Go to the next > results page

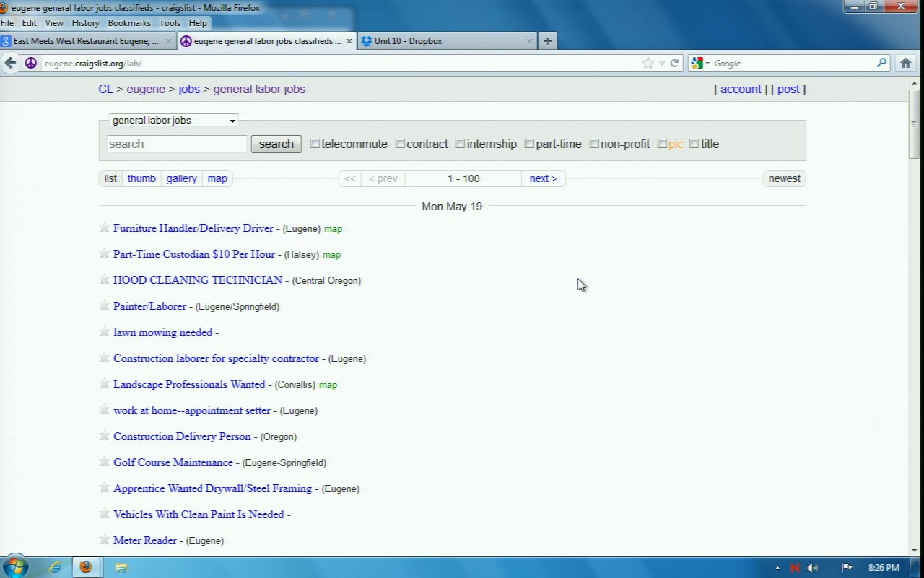click(543, 178)
